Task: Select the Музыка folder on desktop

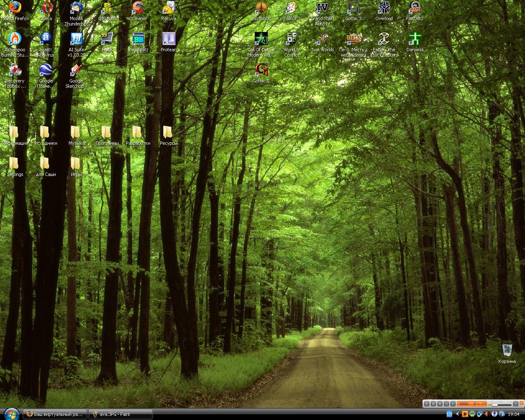Action: point(76,133)
